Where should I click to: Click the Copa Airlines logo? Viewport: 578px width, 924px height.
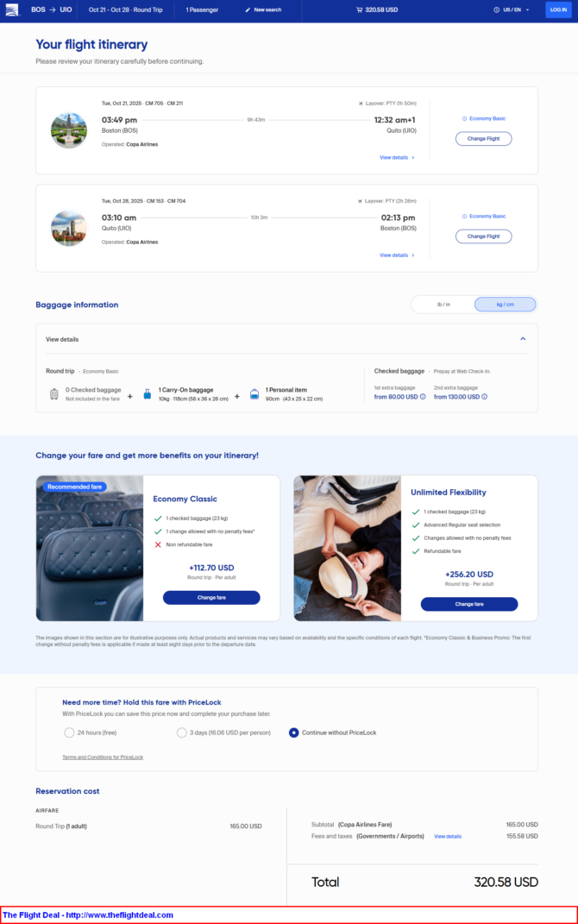pos(12,9)
